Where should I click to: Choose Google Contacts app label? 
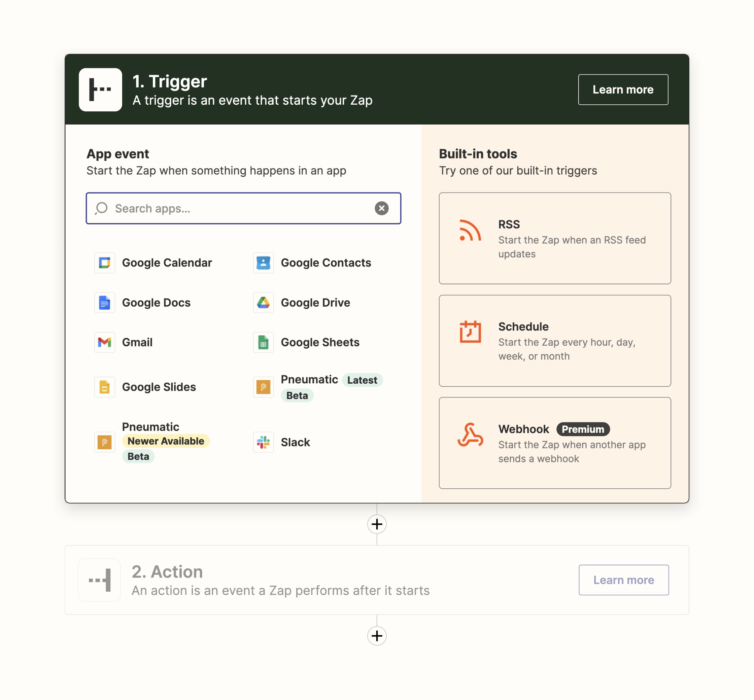326,263
